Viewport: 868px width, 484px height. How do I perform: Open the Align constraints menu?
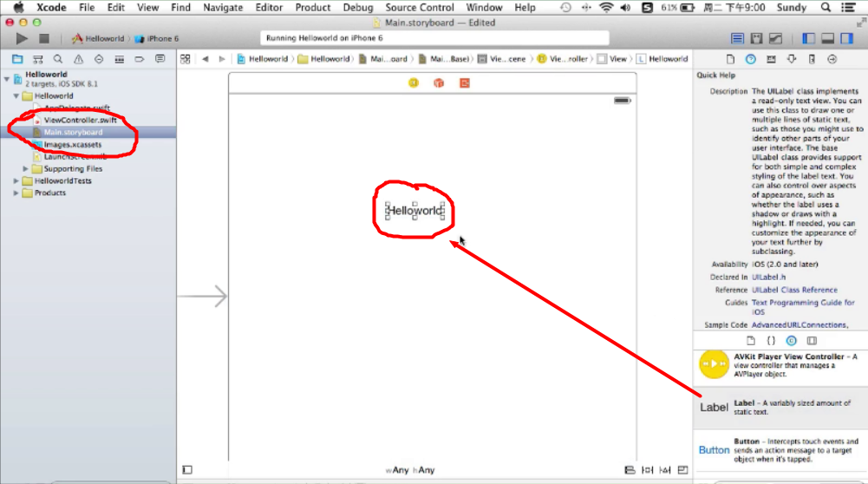coord(630,469)
